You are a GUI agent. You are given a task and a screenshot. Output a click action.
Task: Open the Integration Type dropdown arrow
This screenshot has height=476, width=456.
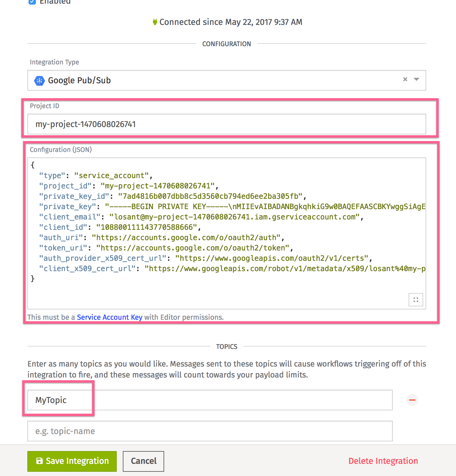click(416, 79)
